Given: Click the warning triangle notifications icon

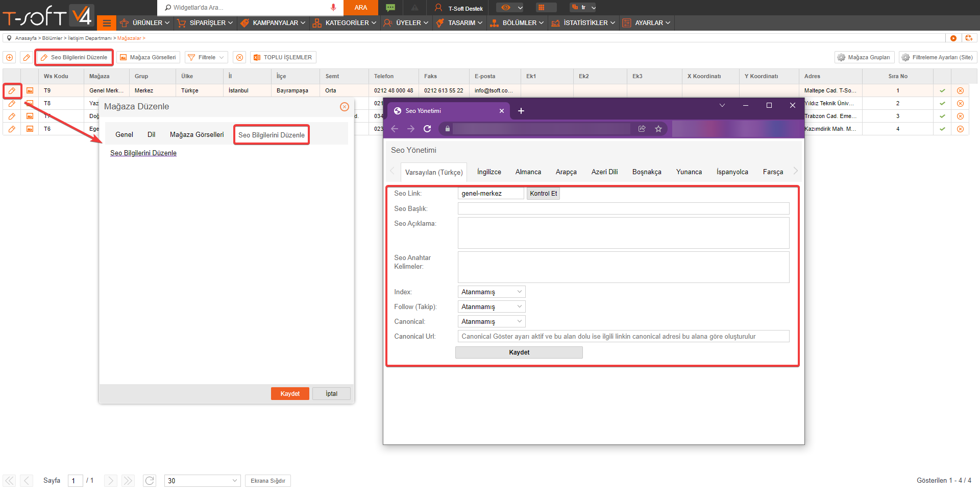Looking at the screenshot, I should tap(414, 8).
